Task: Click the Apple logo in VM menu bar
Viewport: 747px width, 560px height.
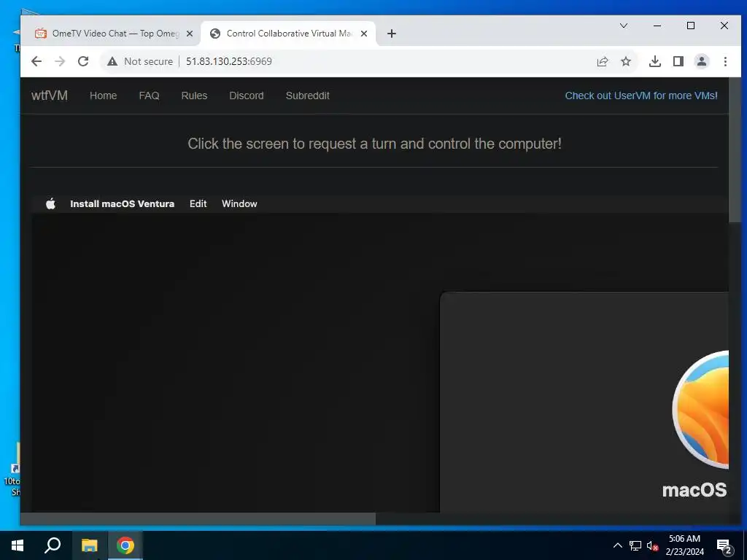Action: (x=50, y=204)
